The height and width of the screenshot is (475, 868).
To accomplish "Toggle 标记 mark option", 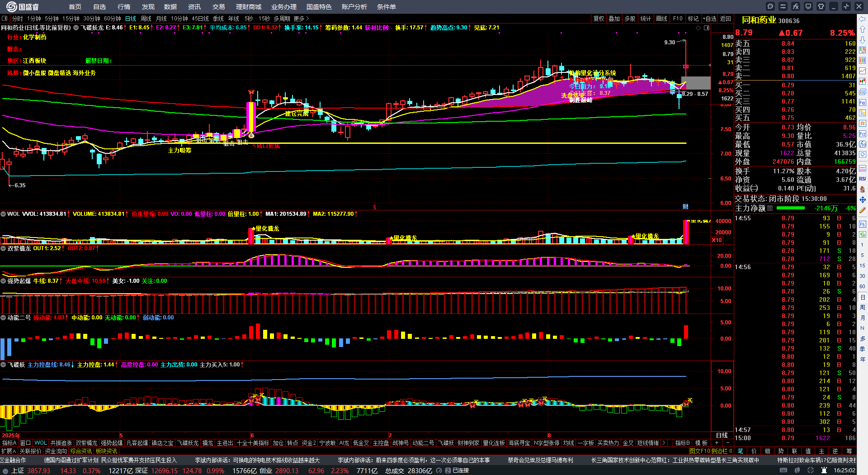I will 693,19.
